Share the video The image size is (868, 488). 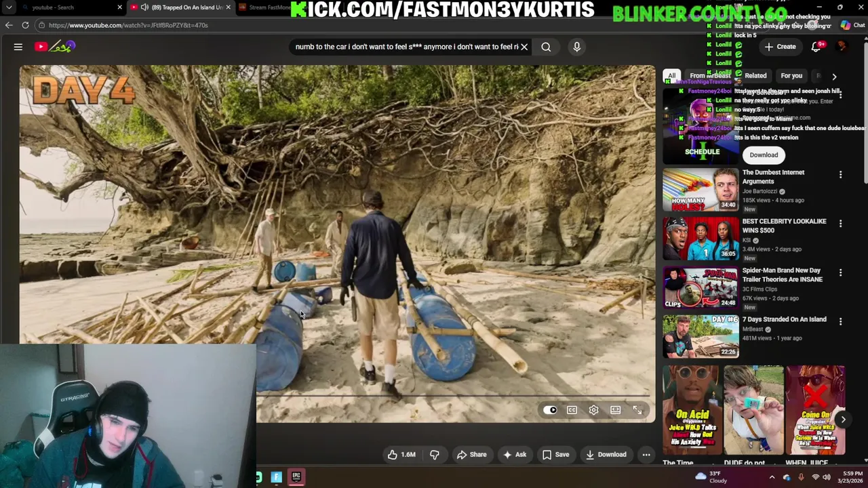[471, 455]
